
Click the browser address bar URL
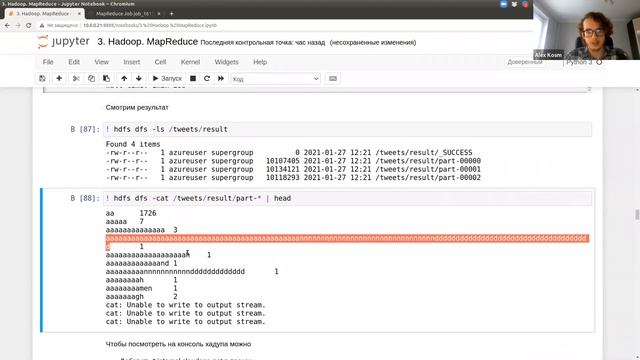150,25
